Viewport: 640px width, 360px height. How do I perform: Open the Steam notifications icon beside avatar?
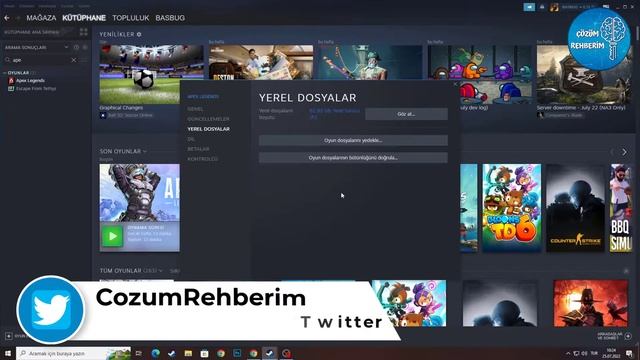coord(542,7)
